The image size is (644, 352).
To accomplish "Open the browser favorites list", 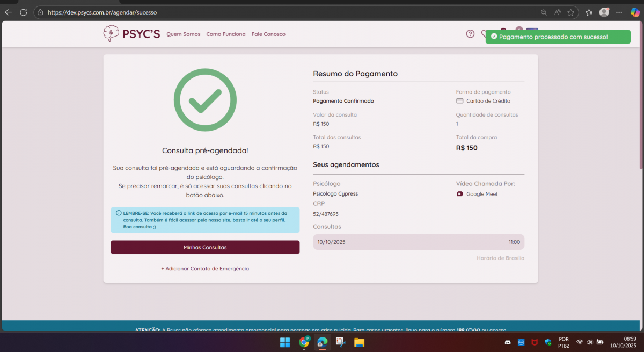I will pyautogui.click(x=589, y=12).
